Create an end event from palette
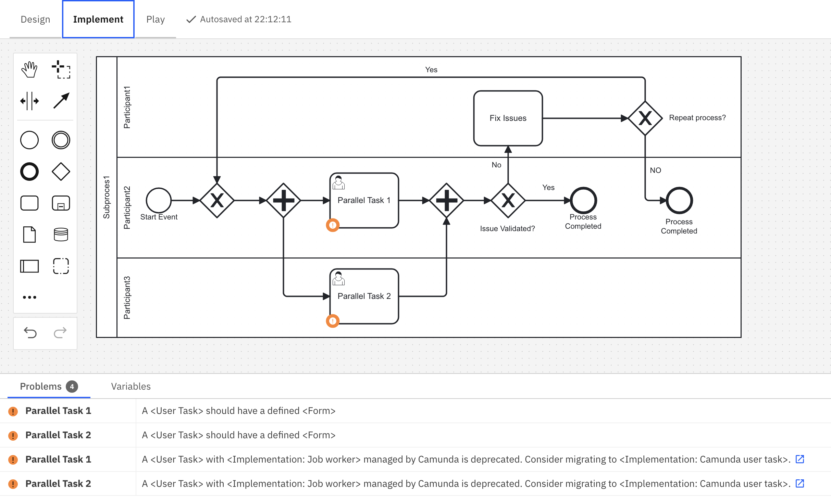The image size is (831, 504). click(29, 172)
